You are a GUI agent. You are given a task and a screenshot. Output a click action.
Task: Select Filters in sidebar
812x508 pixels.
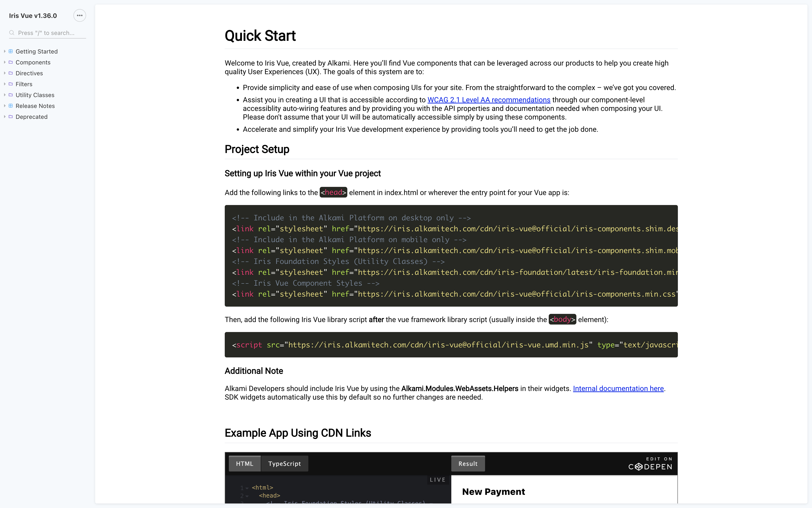coord(24,84)
